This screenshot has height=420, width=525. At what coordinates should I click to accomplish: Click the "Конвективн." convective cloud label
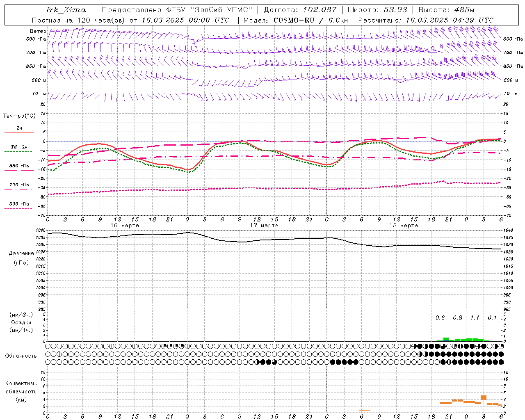click(x=21, y=383)
